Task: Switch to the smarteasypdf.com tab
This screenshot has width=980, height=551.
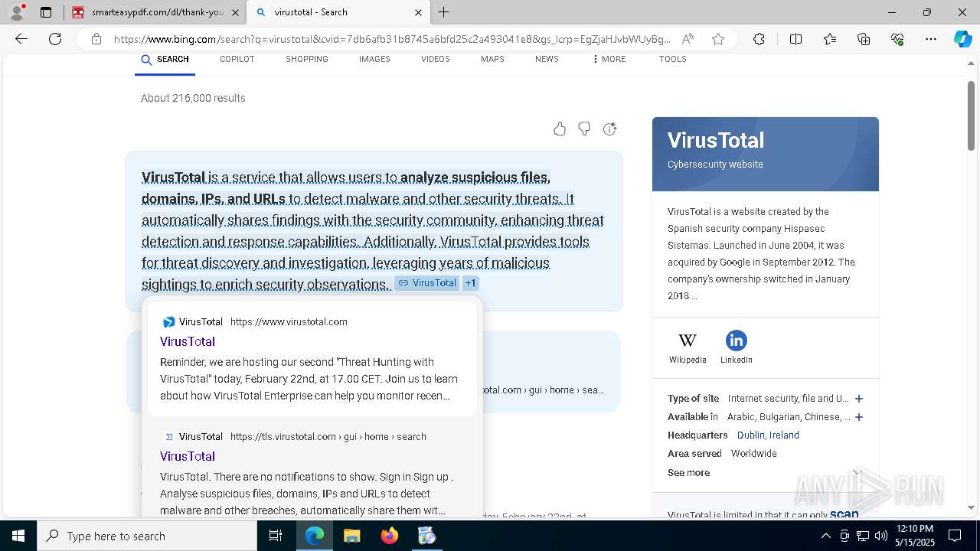Action: tap(155, 12)
